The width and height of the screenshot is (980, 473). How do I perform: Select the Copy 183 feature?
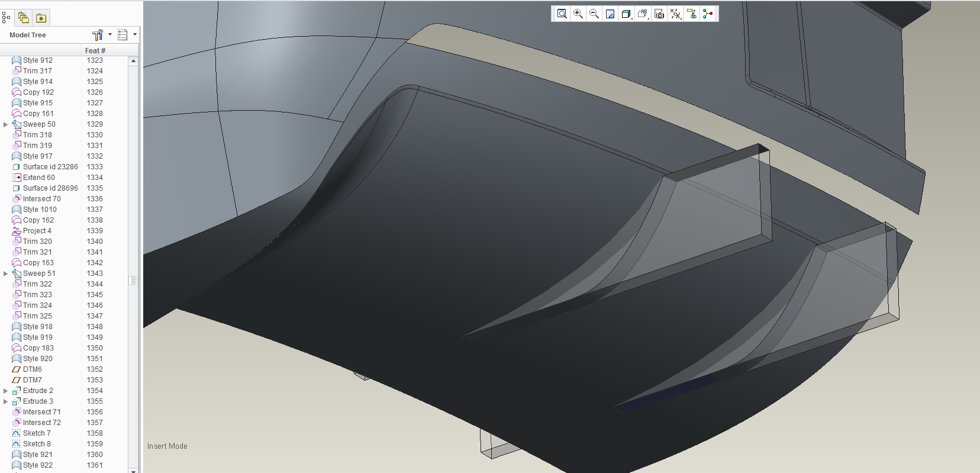coord(38,348)
